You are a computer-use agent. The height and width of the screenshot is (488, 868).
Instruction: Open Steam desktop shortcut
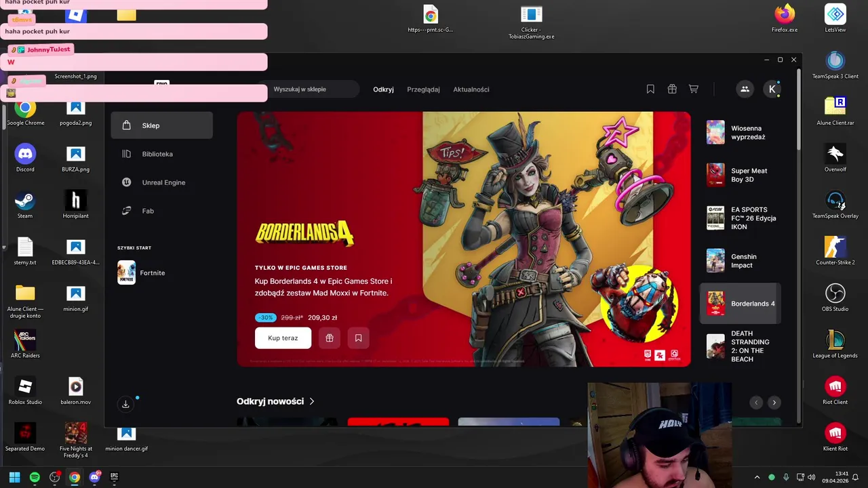point(25,205)
